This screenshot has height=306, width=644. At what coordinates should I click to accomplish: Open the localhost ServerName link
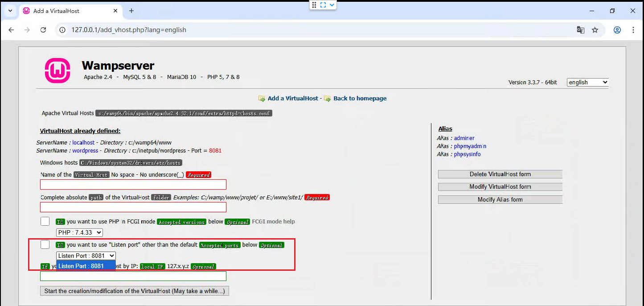point(83,143)
